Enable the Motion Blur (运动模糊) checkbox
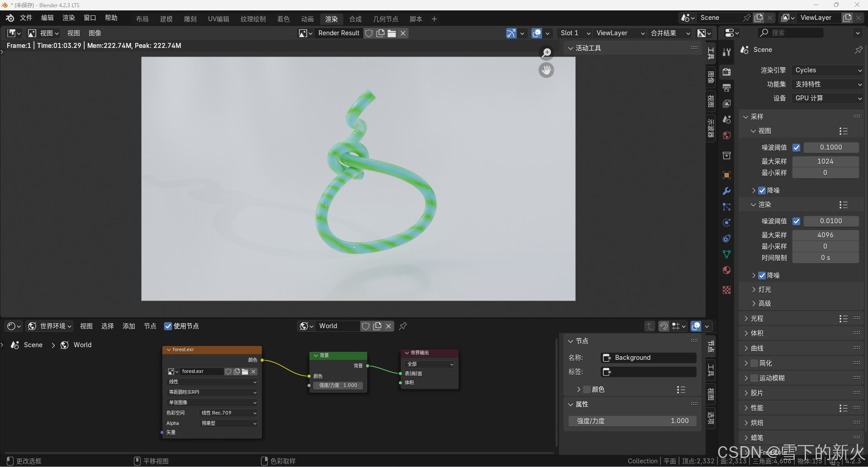 pyautogui.click(x=754, y=378)
